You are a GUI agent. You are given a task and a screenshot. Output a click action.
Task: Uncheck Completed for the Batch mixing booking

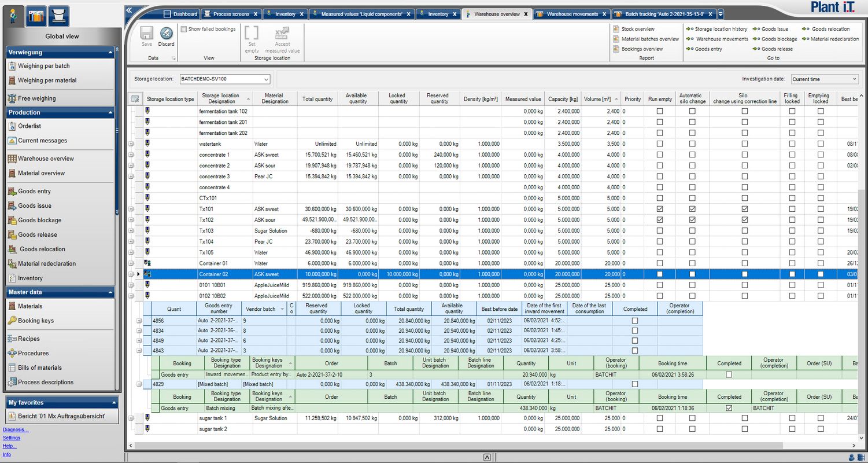[729, 408]
